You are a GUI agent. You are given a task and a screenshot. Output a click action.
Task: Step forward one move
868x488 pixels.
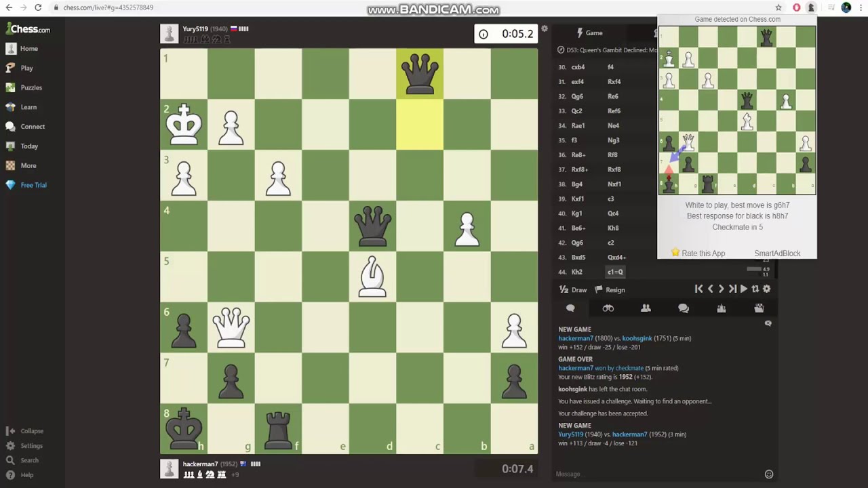[x=721, y=289]
